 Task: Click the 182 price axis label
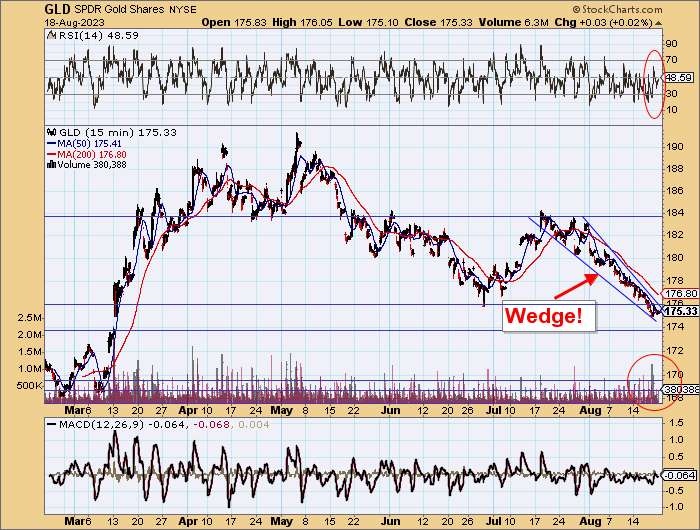(675, 234)
